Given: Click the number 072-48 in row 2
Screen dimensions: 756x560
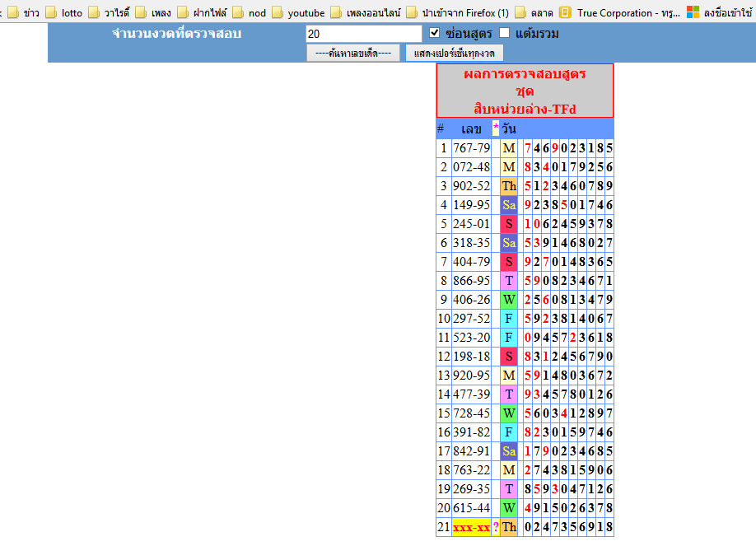Looking at the screenshot, I should (472, 167).
